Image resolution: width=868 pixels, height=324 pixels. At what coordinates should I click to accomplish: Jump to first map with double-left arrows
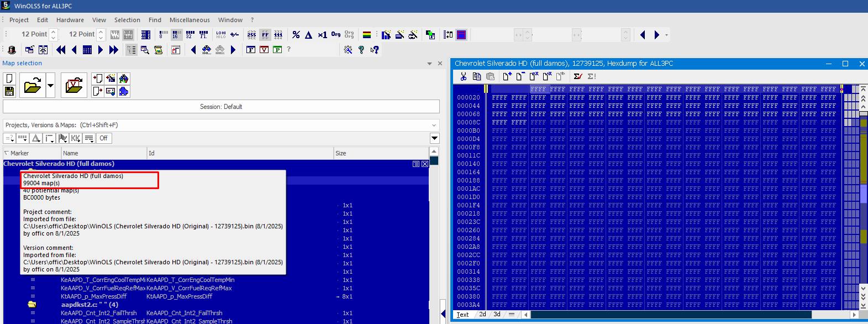pos(61,50)
